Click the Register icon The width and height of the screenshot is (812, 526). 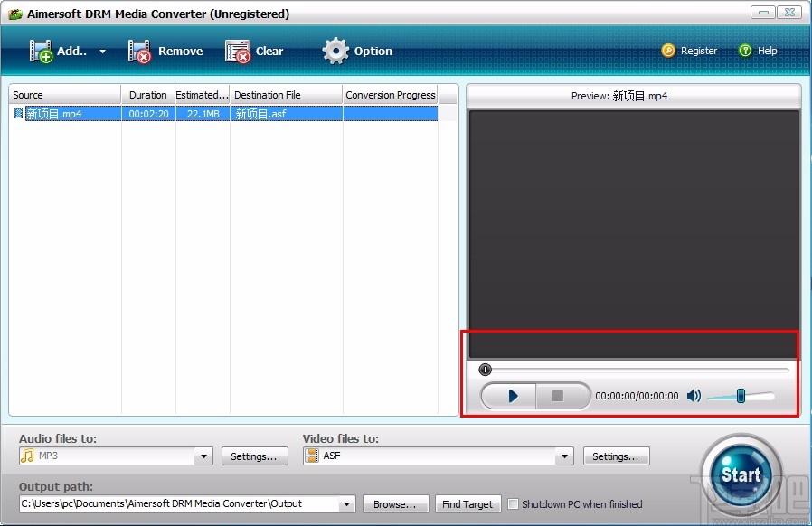tap(669, 51)
